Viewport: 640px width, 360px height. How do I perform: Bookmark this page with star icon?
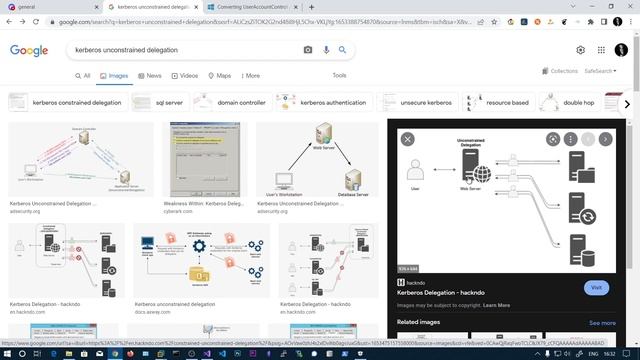coord(494,22)
